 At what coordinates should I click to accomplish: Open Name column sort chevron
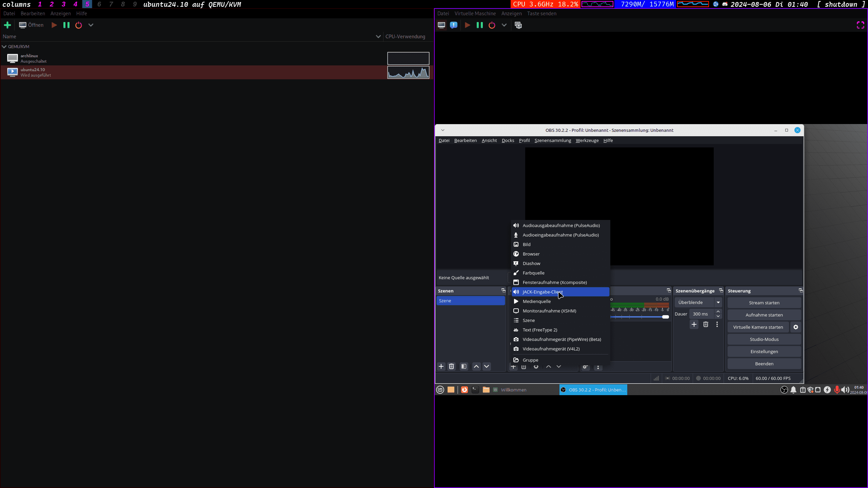pos(378,37)
